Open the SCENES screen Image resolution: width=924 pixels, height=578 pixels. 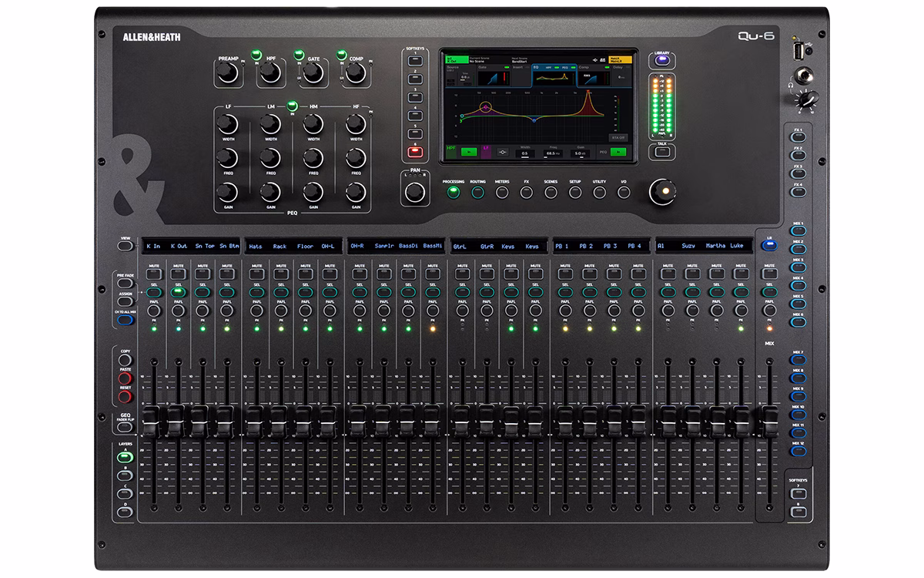551,192
